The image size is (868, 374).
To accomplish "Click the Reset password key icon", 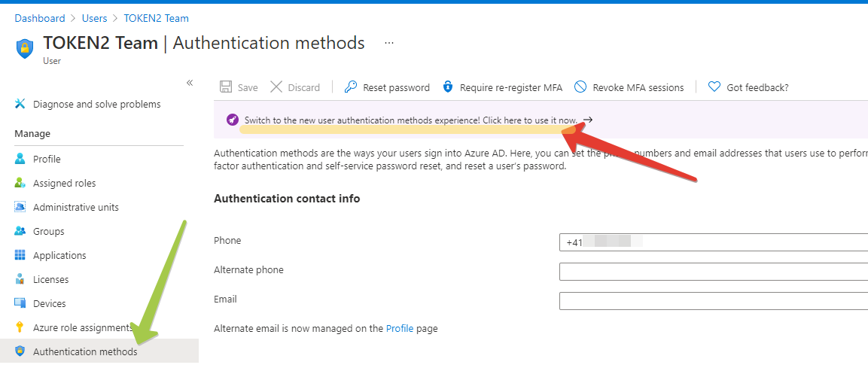I will point(351,87).
